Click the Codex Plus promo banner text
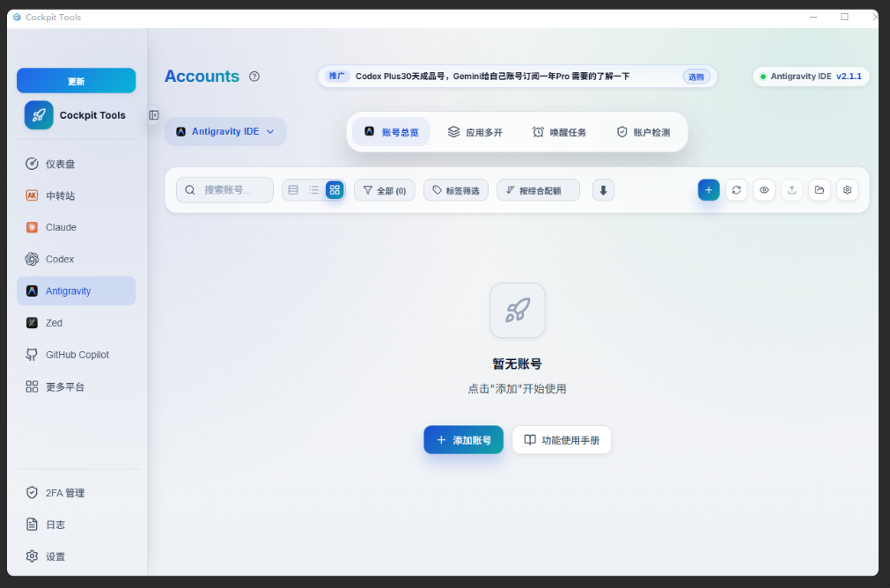890x588 pixels. [493, 76]
